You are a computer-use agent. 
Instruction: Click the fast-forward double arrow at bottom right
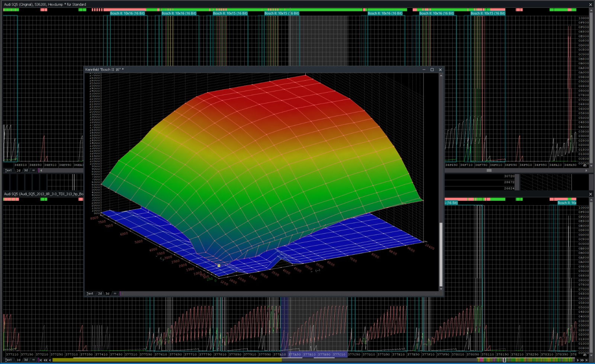(x=582, y=360)
